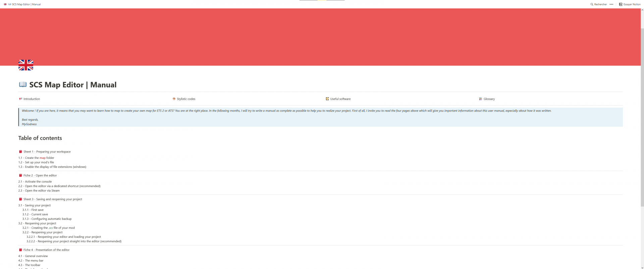
Task: Click the red book icon beside Fiche 2
Action: (x=20, y=176)
